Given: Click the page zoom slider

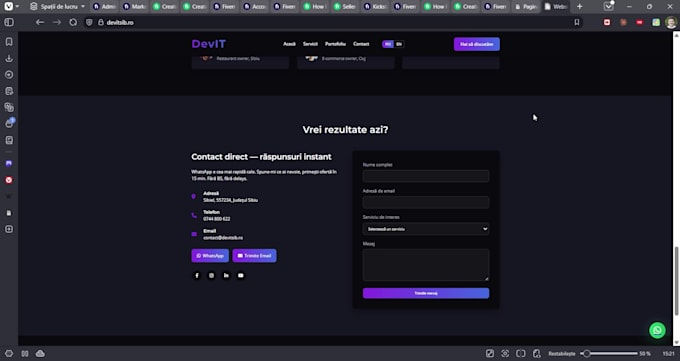Looking at the screenshot, I should pos(609,354).
